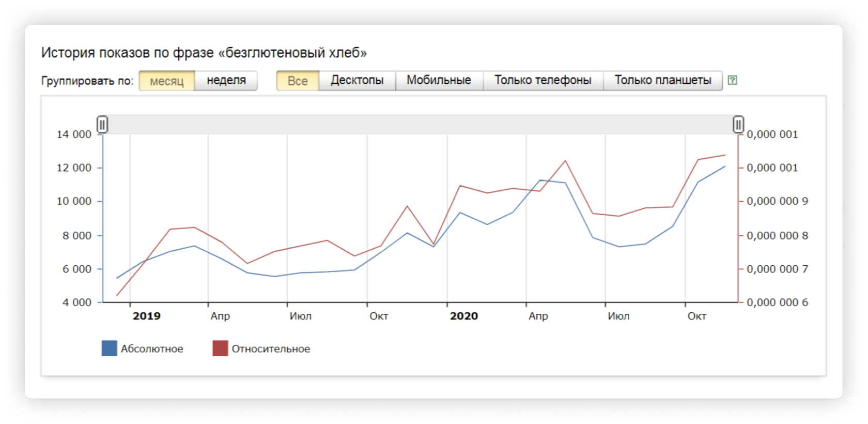Viewport: 868px width, 424px height.
Task: Grab the left range slider handle
Action: click(102, 125)
